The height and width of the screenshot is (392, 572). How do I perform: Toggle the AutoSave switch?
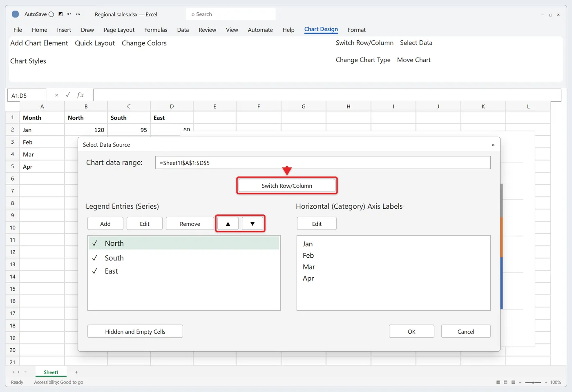click(x=51, y=14)
